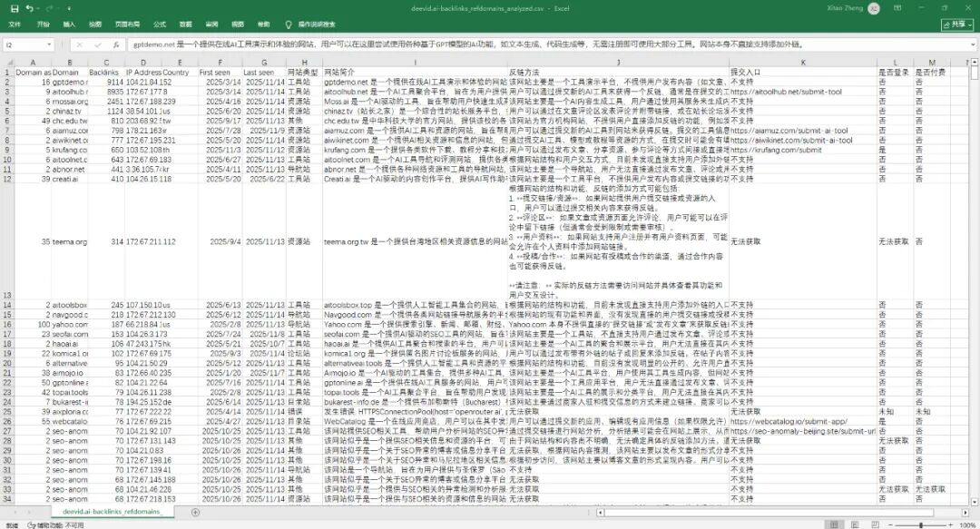This screenshot has width=980, height=529.
Task: Open the Customize Quick Access Toolbar arrow
Action: (x=69, y=9)
